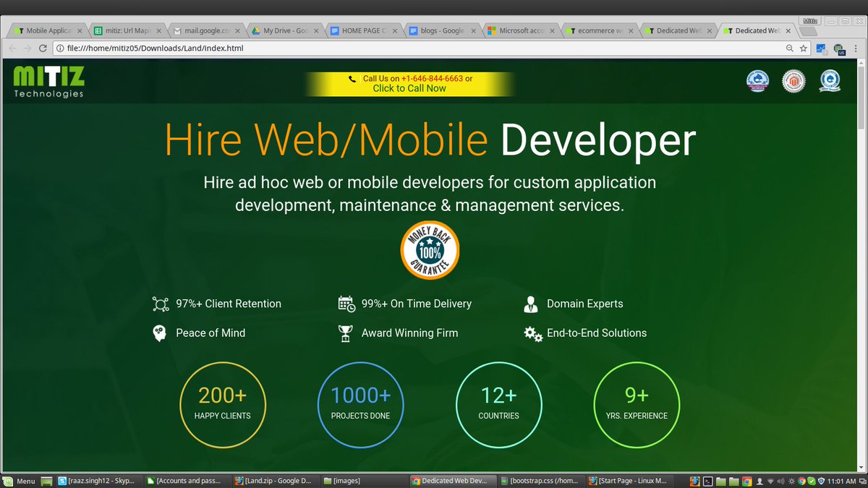Click the blue extension icon in the Chrome toolbar
The image size is (868, 488).
pos(822,48)
